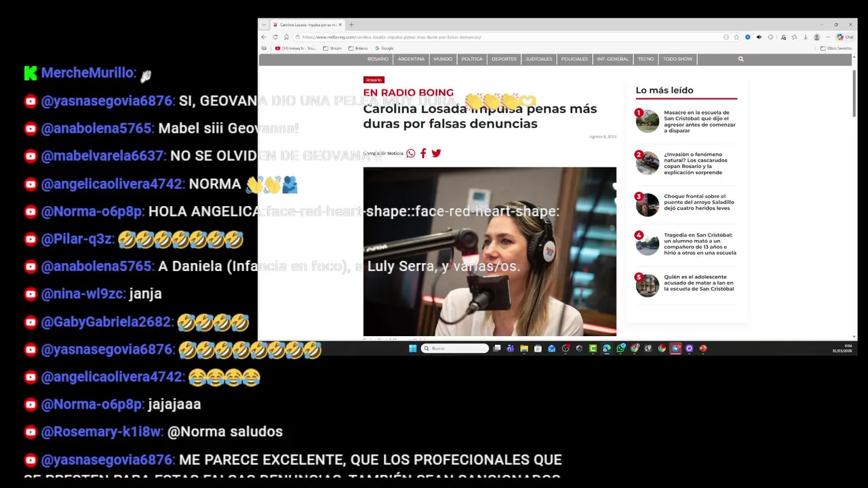Open WhatsApp from the taskbar
Viewport: 868px width, 488px height.
pyautogui.click(x=620, y=348)
